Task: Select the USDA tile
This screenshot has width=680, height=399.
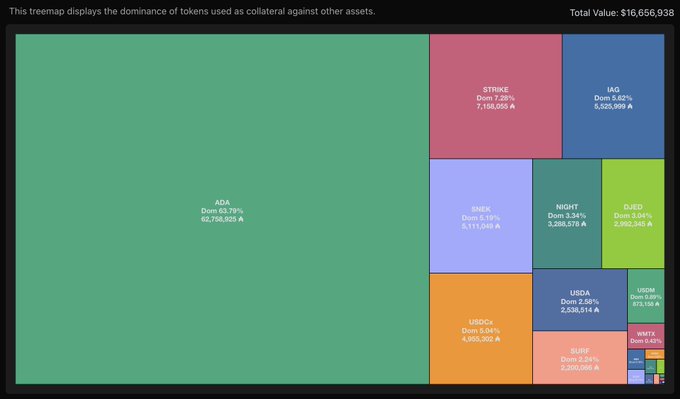Action: coord(580,300)
